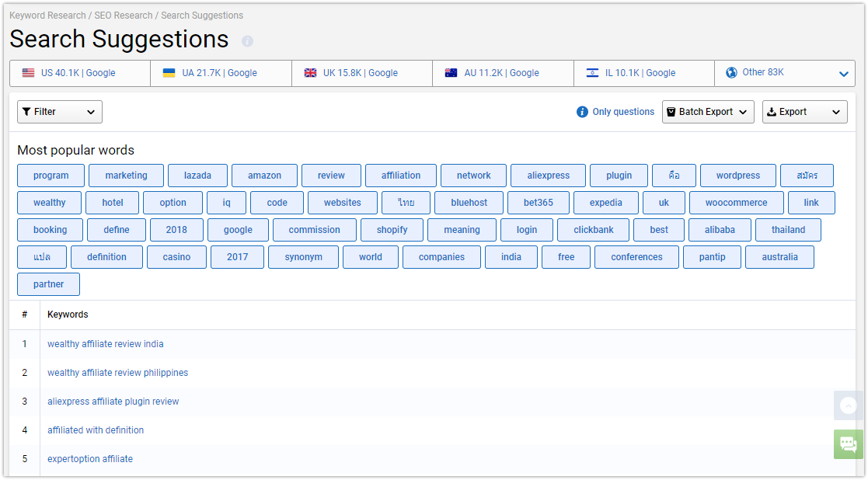Open keyword wealthy affiliate review india
Viewport: 868px width, 480px height.
point(105,344)
